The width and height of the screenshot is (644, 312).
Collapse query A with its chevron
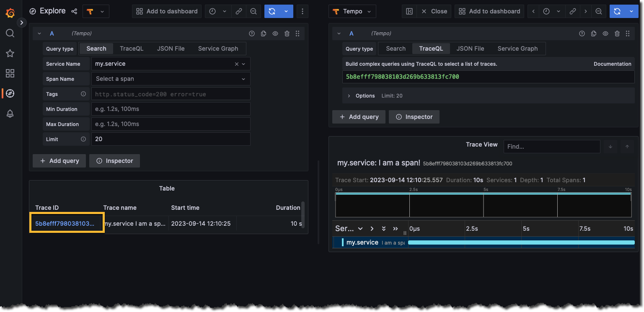[39, 33]
